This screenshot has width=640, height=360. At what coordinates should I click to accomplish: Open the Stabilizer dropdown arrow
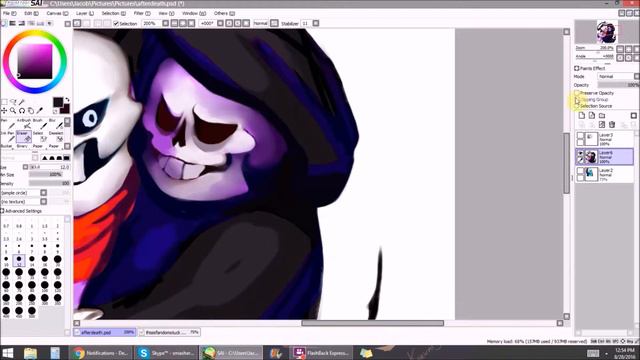316,23
